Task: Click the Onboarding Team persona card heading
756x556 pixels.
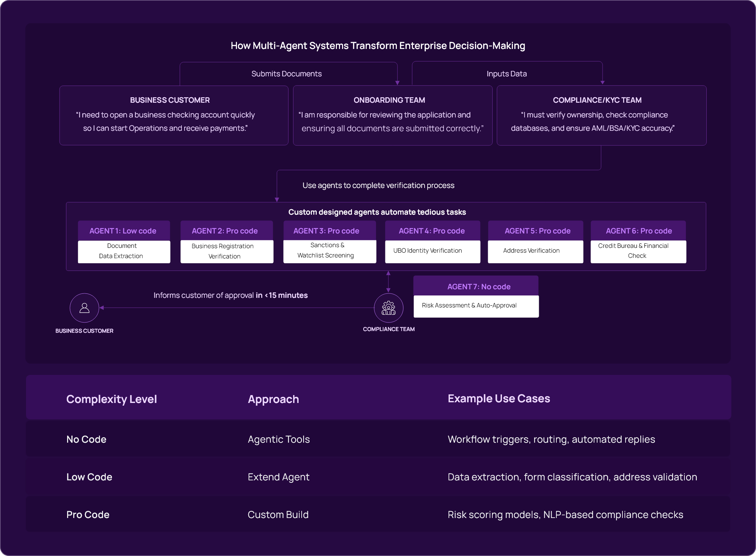Action: (x=389, y=100)
